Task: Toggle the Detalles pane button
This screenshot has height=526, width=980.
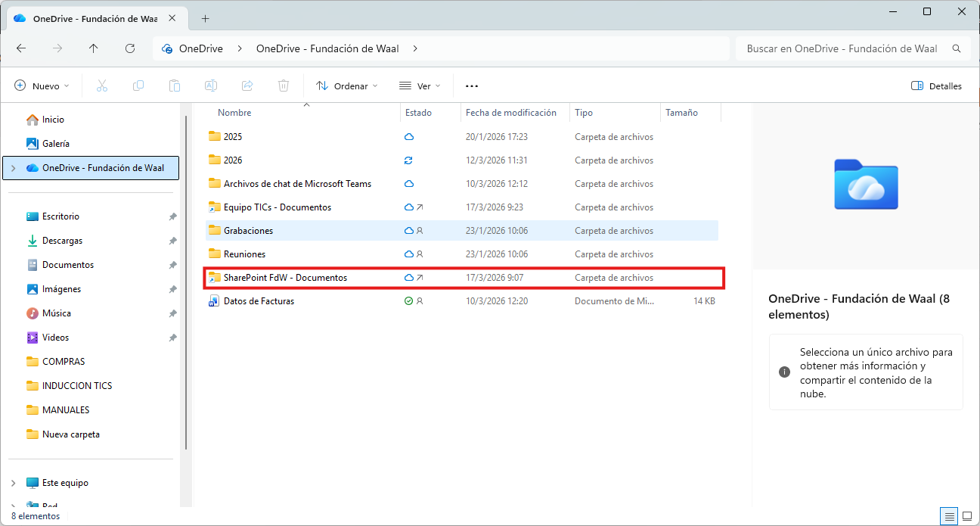Action: click(x=937, y=86)
